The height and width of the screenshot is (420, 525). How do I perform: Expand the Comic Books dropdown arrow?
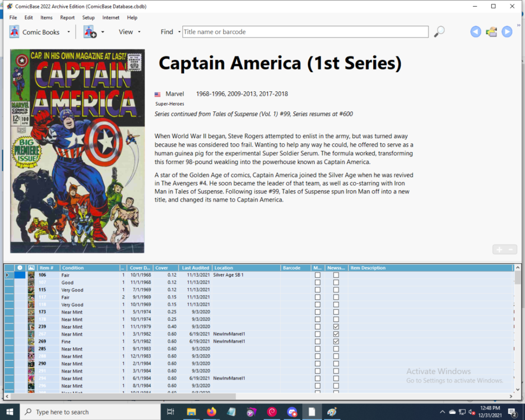point(69,32)
